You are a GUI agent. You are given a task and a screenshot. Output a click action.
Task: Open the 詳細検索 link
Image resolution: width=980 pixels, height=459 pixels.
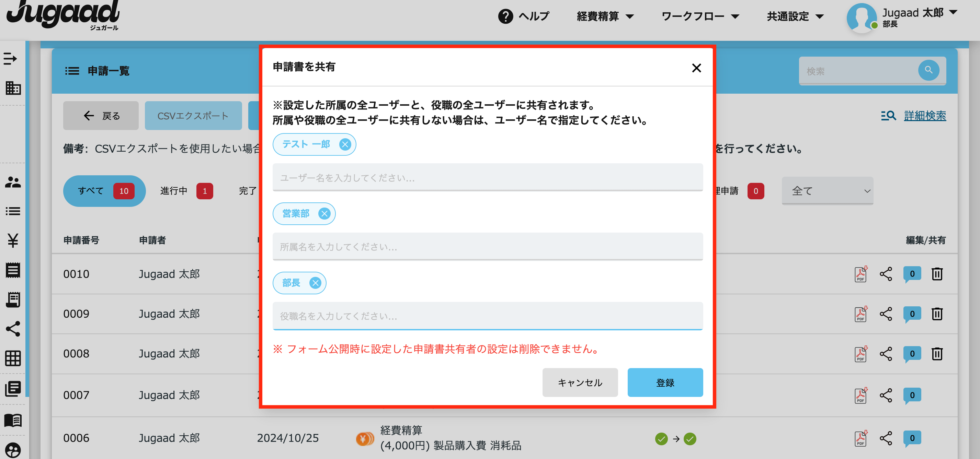point(925,116)
